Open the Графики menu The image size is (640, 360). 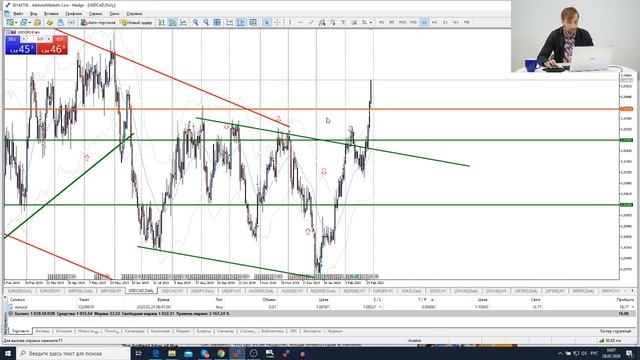pos(73,13)
